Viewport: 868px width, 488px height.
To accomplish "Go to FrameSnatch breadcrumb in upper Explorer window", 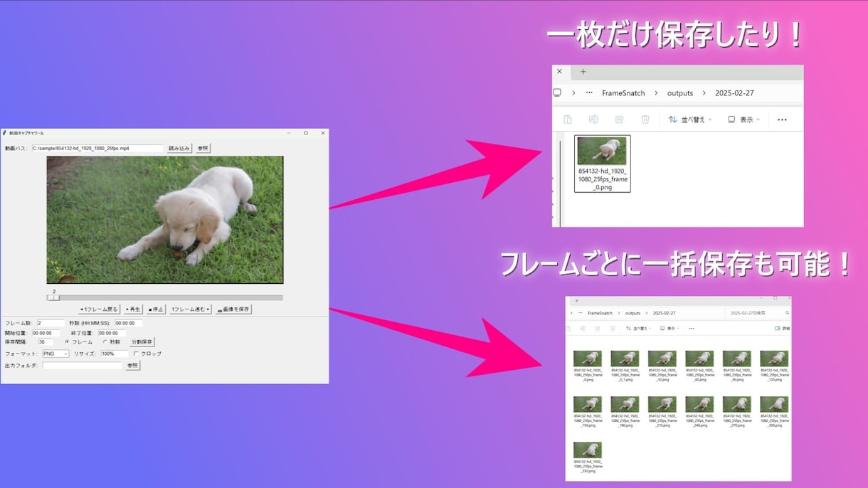I will (x=623, y=93).
